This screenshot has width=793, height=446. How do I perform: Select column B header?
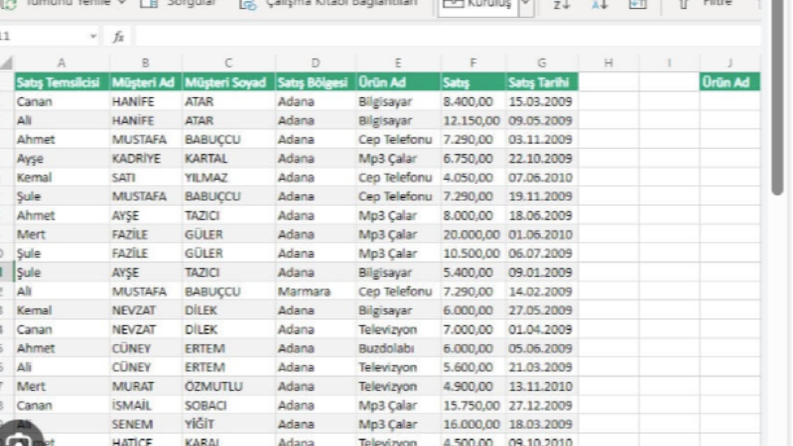(146, 63)
